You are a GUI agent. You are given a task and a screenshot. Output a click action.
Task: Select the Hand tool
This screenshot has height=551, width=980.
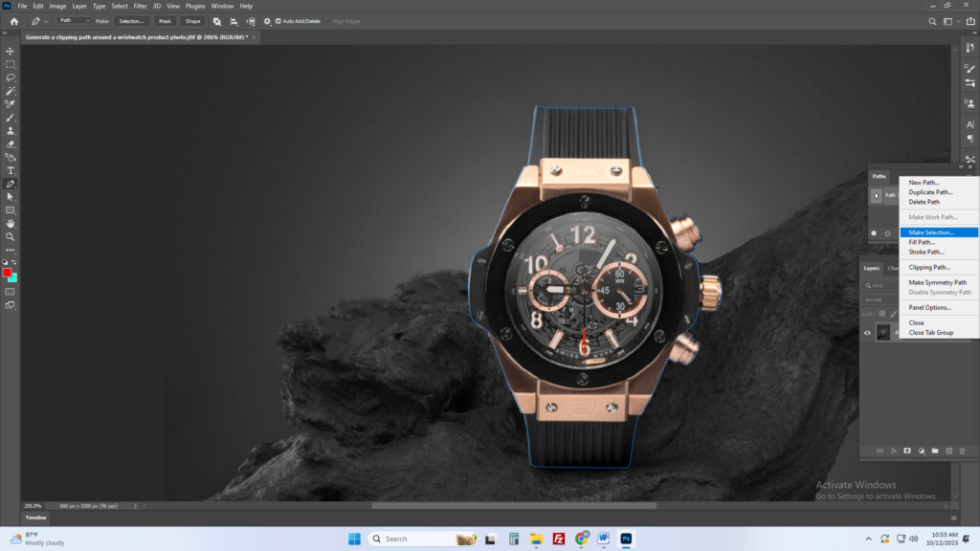[x=11, y=223]
